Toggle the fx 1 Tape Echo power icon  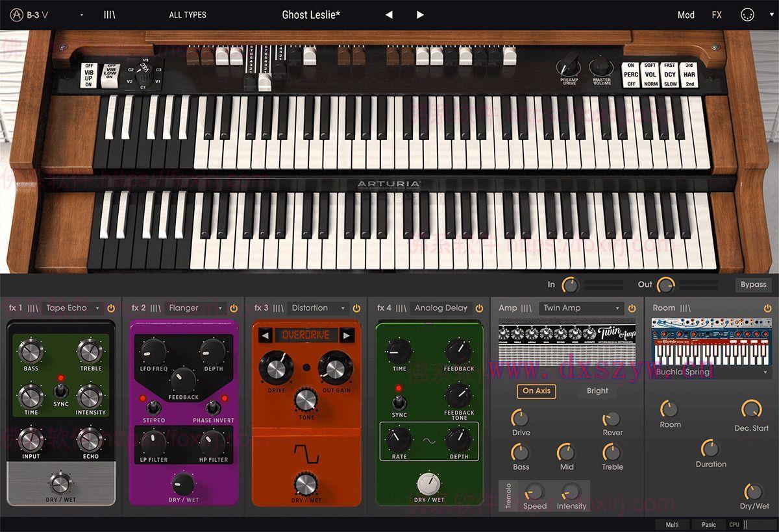pos(111,308)
